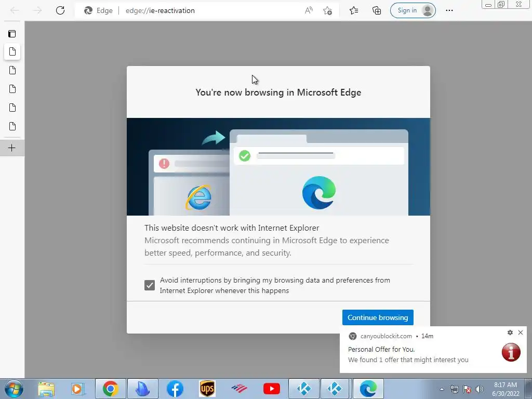Uncheck 'Avoid interruptions' browsing data checkbox
This screenshot has height=399, width=532.
tap(149, 285)
